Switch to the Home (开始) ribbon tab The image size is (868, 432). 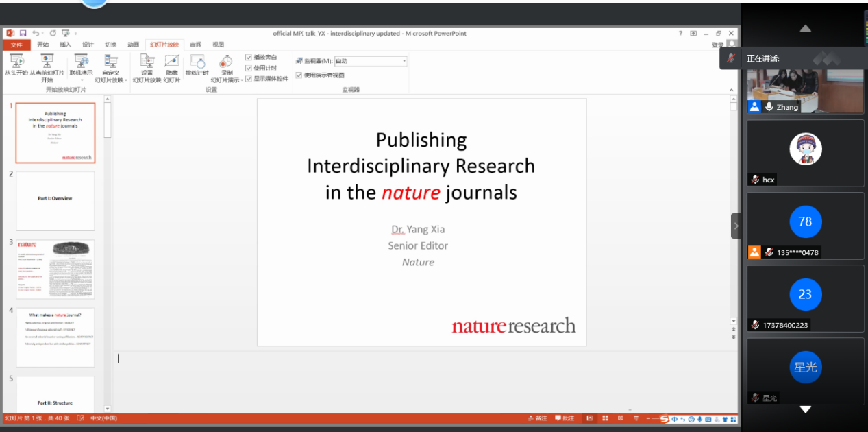point(42,45)
